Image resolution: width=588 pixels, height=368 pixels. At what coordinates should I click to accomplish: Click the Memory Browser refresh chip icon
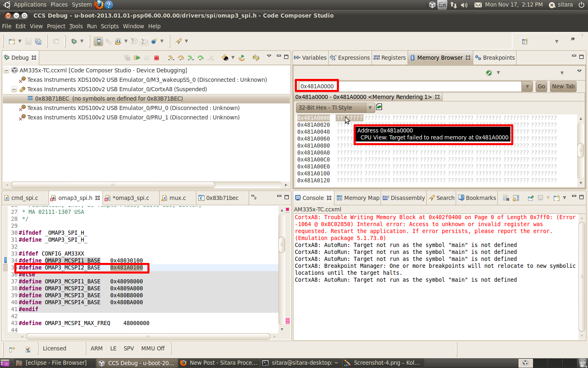489,73
